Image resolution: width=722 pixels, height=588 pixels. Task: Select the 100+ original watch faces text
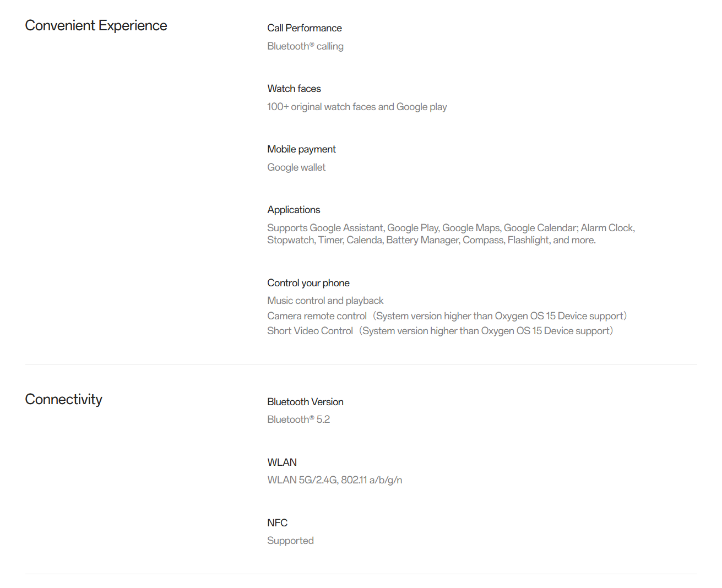357,107
